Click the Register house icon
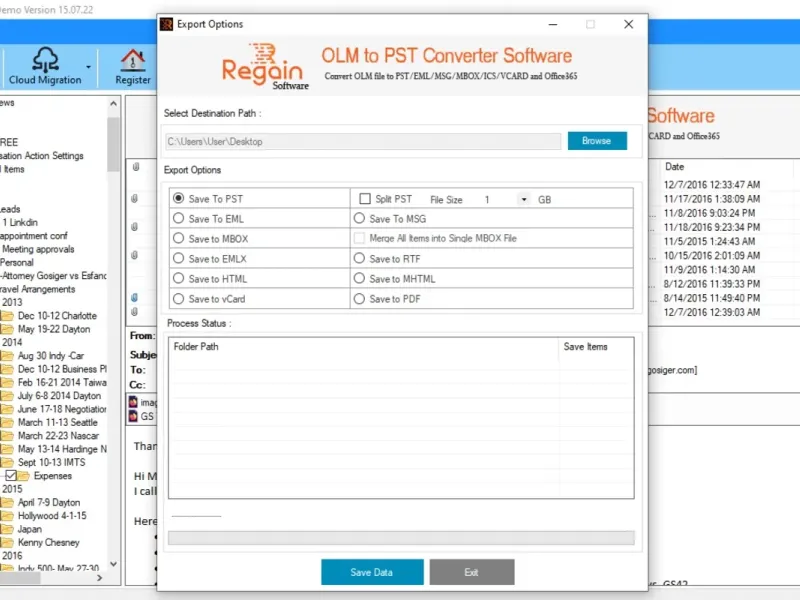 pos(133,60)
